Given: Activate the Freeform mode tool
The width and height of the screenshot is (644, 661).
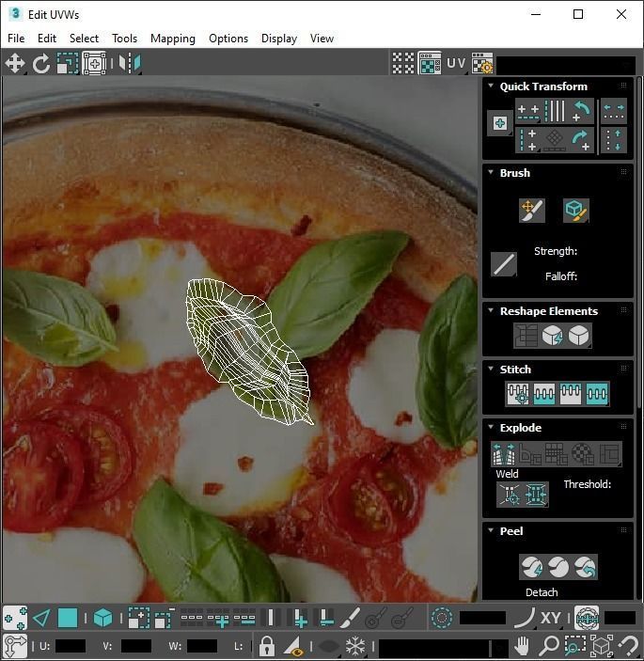Looking at the screenshot, I should [94, 64].
